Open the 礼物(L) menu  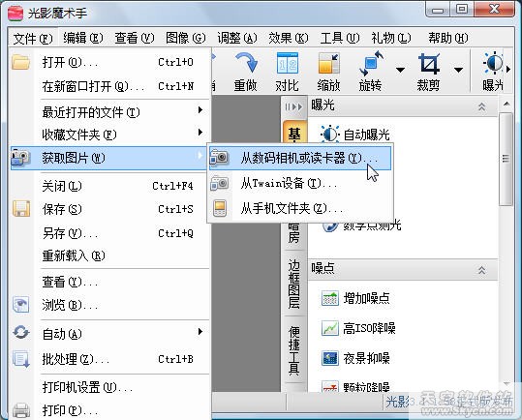point(391,38)
